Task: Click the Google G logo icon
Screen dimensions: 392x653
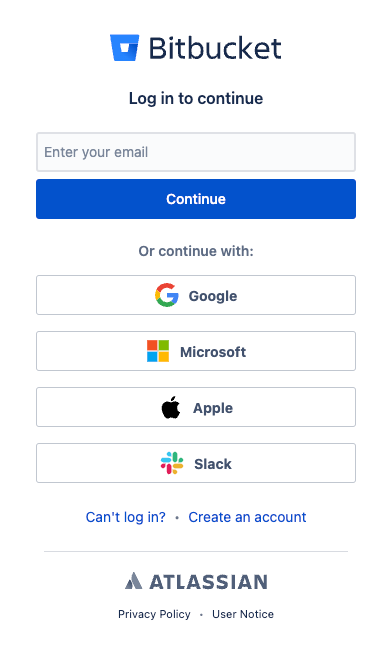Action: (167, 295)
